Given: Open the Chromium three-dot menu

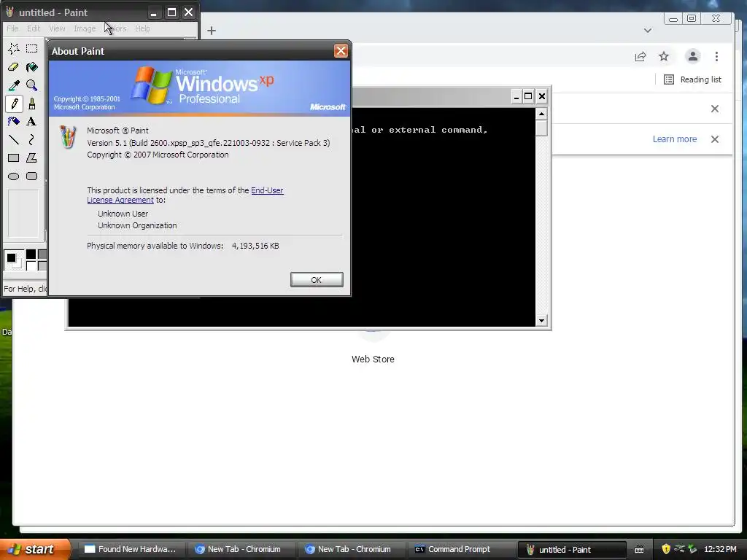Looking at the screenshot, I should tap(716, 57).
